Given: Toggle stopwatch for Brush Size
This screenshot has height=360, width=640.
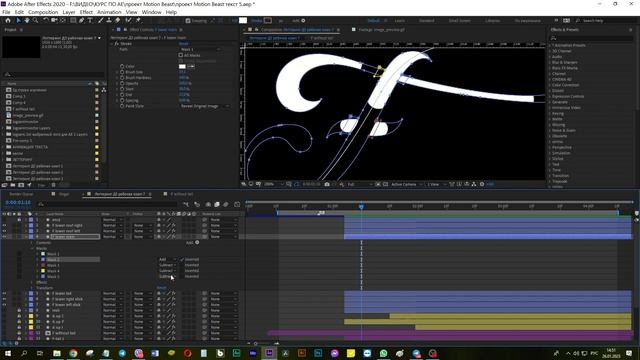Looking at the screenshot, I should [122, 72].
